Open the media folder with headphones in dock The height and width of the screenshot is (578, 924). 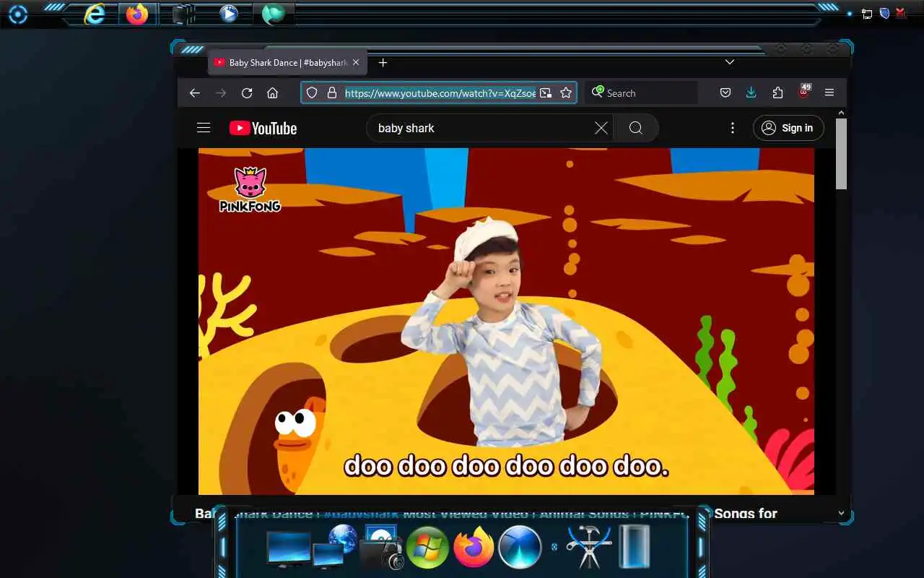(x=380, y=548)
